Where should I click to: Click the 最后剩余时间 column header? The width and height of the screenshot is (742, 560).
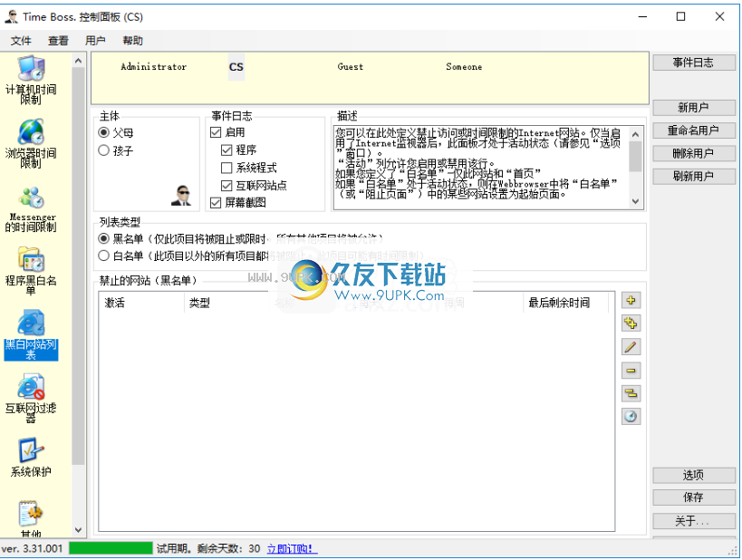pyautogui.click(x=565, y=303)
